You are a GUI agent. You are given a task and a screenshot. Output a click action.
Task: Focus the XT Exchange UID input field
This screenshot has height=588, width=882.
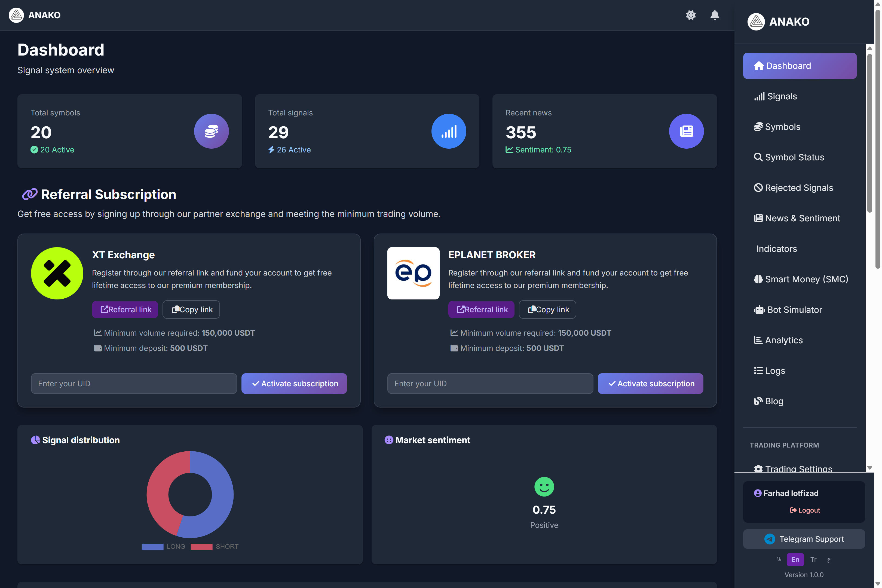(134, 384)
